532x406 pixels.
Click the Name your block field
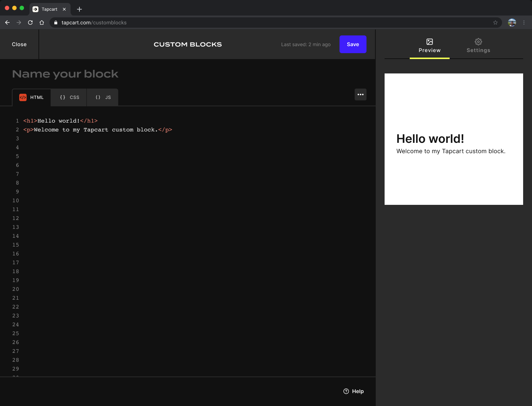pos(65,74)
